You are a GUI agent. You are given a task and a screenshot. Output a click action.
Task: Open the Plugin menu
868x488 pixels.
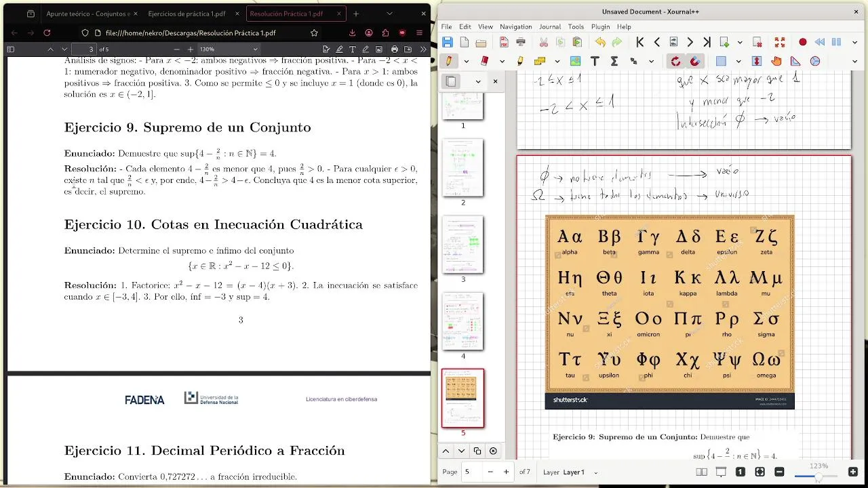600,26
